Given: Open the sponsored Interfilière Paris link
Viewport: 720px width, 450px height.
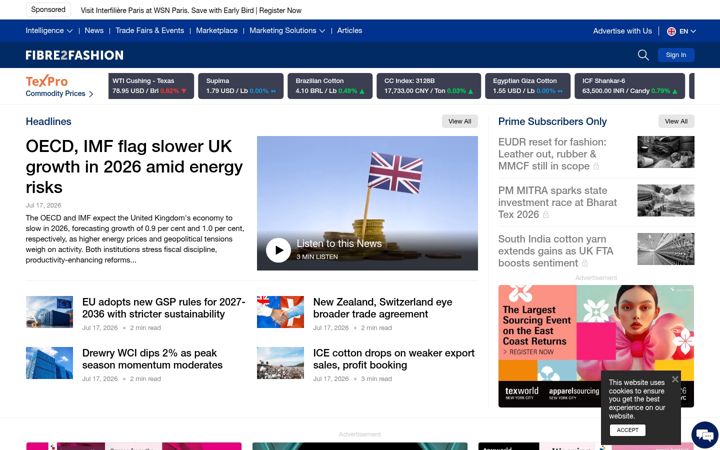Looking at the screenshot, I should point(191,10).
